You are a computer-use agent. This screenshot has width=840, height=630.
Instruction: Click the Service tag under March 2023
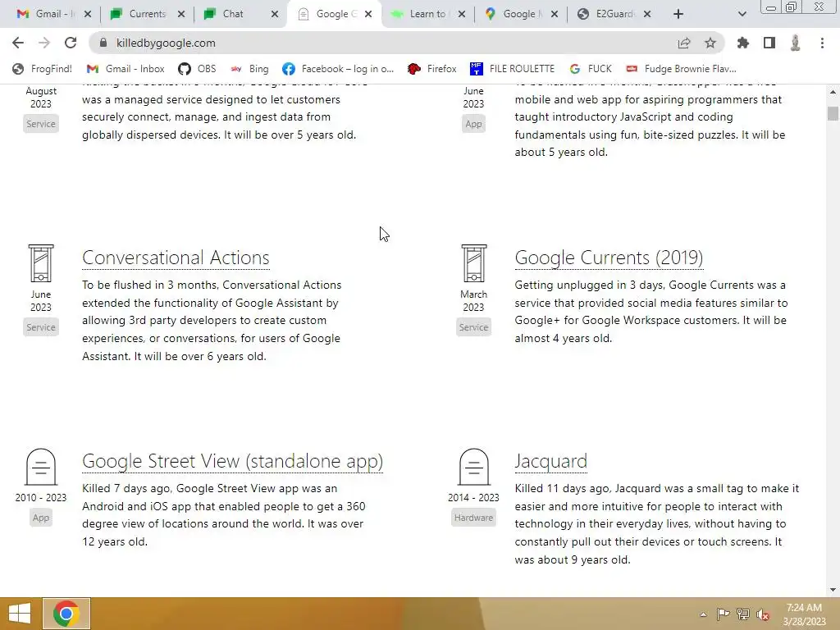pos(473,327)
